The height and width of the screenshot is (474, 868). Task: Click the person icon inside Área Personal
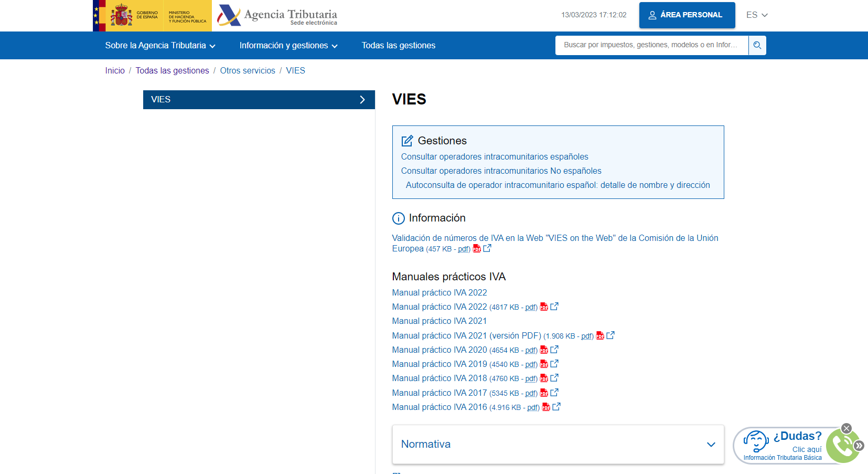pyautogui.click(x=652, y=15)
